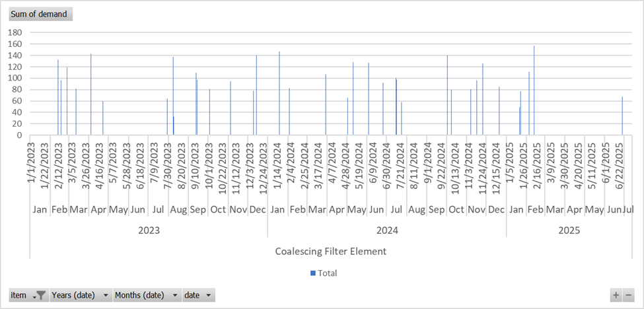Screen dimensions: 644x309
Task: Click the minus collapse field button
Action: tap(629, 295)
